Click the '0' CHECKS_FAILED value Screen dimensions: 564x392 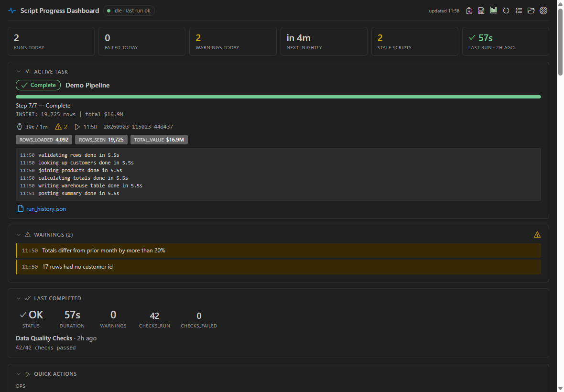click(199, 316)
